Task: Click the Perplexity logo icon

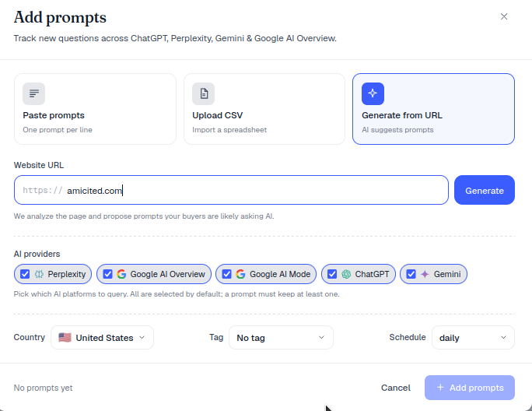Action: point(39,274)
